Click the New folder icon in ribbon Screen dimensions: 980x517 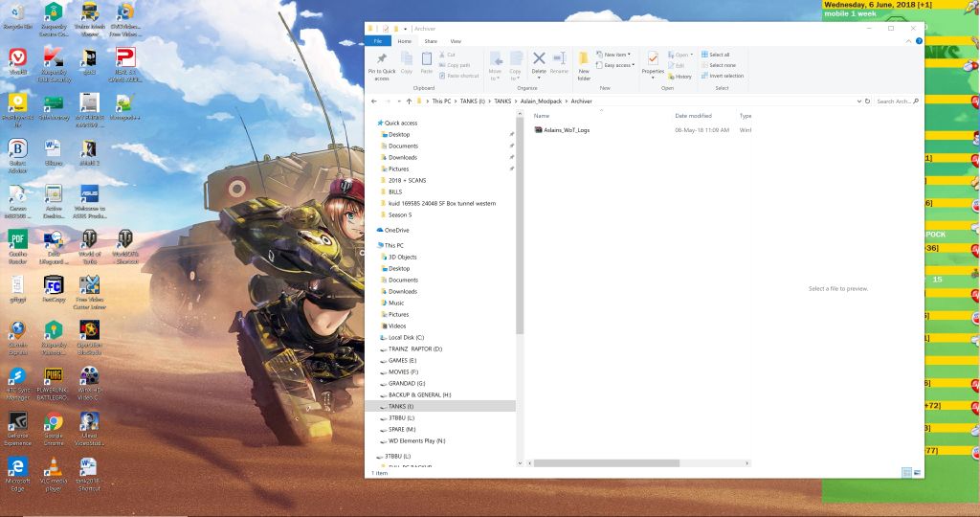tap(584, 66)
